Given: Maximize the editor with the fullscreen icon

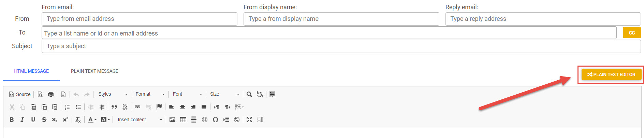Looking at the screenshot, I should [x=249, y=120].
